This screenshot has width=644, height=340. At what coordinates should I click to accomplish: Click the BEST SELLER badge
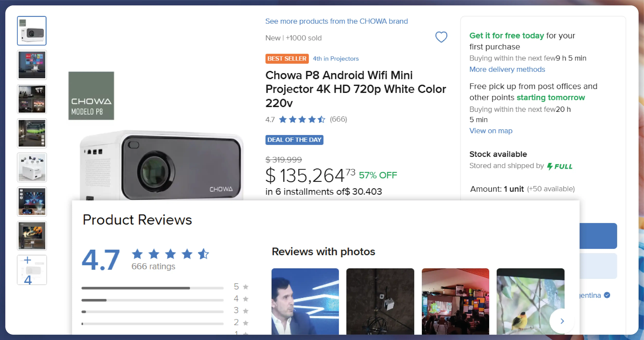[x=287, y=59]
